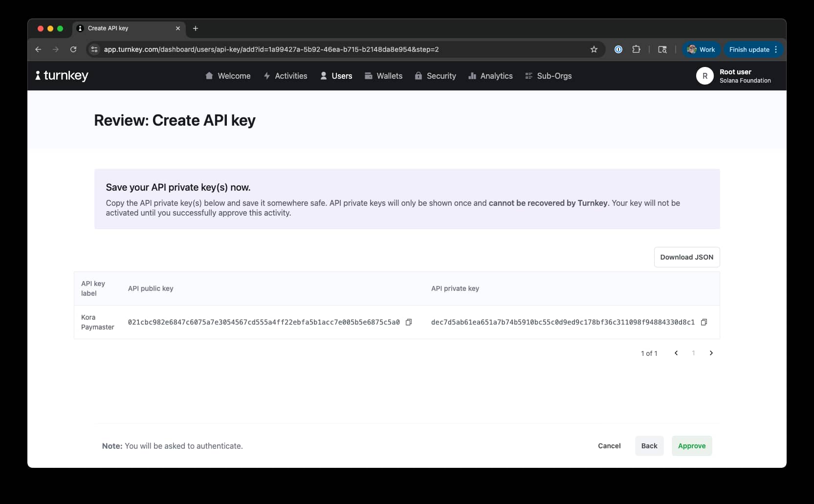The width and height of the screenshot is (814, 504).
Task: Click the Welcome home icon
Action: click(210, 76)
